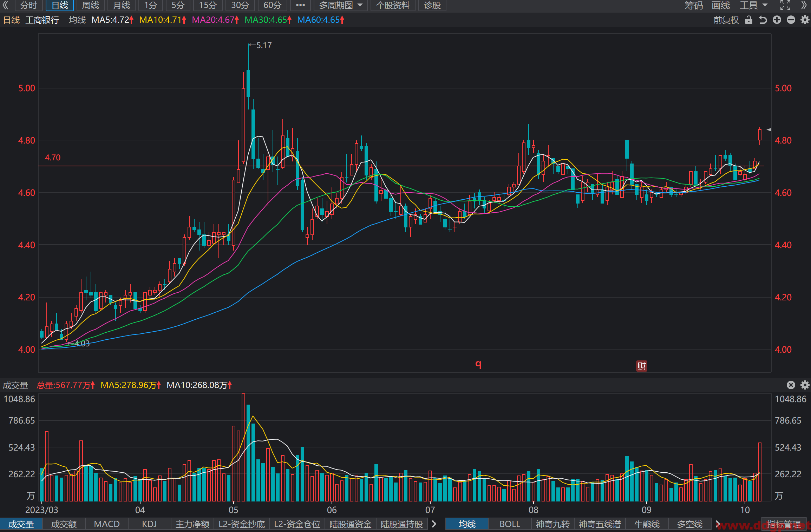The height and width of the screenshot is (532, 811).
Task: Select the 日线 daily period tab
Action: pyautogui.click(x=60, y=5)
